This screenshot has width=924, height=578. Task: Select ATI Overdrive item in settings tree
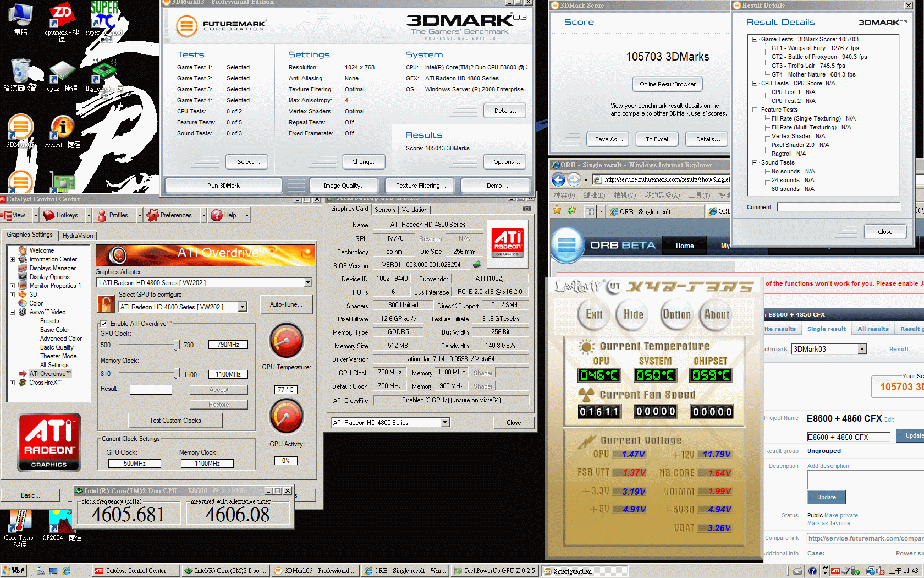(x=50, y=374)
